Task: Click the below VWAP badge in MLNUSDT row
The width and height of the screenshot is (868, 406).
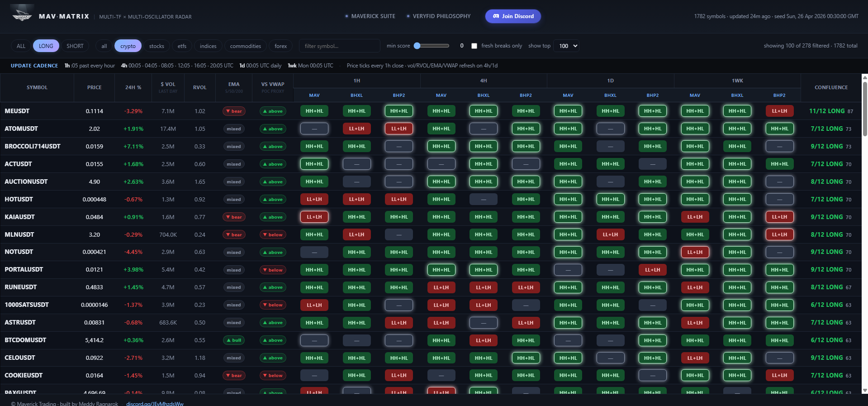Action: [x=273, y=234]
